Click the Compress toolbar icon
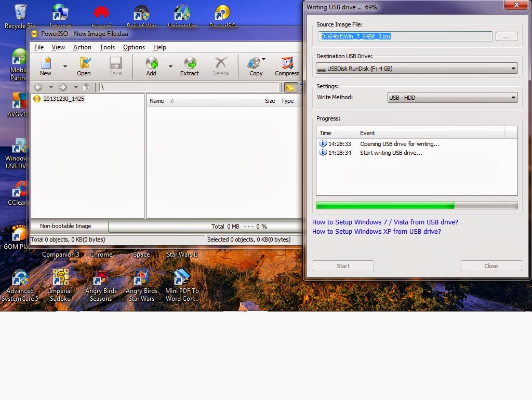532x400 pixels. 287,66
